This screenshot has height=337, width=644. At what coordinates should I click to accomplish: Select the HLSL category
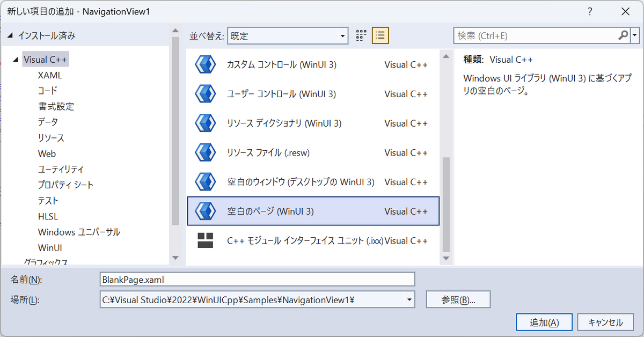(x=48, y=216)
